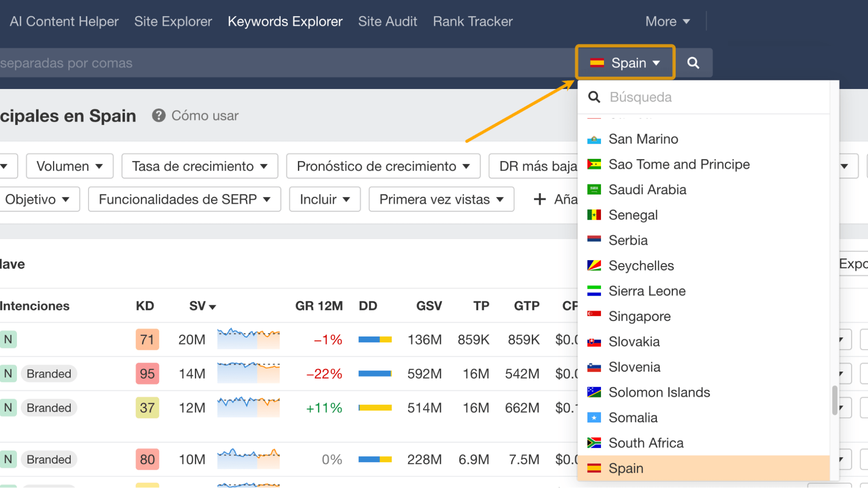Image resolution: width=868 pixels, height=488 pixels.
Task: Click the help question-mark icon beside Cómo usar
Action: coord(159,115)
